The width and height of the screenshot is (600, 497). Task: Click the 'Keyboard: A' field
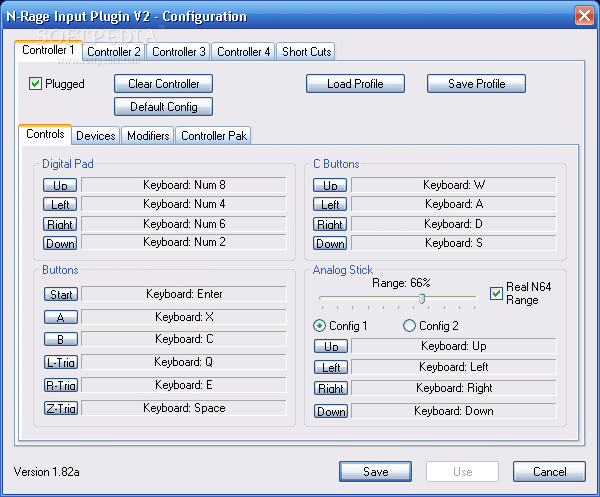[454, 204]
